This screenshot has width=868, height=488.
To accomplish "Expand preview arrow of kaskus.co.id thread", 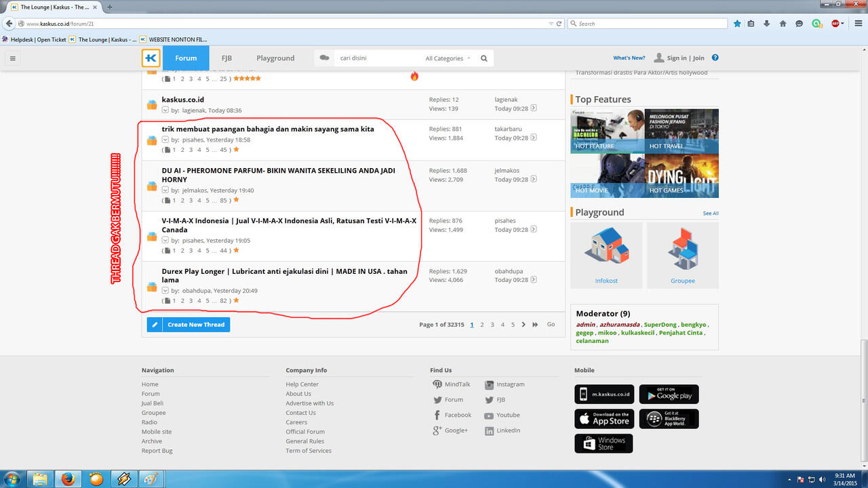I will point(165,110).
